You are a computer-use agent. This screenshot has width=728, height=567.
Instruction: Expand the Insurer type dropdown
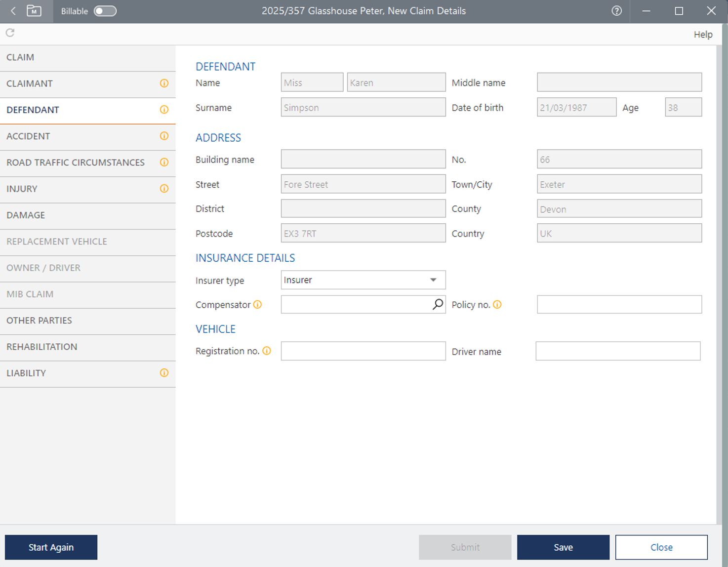[x=433, y=280]
